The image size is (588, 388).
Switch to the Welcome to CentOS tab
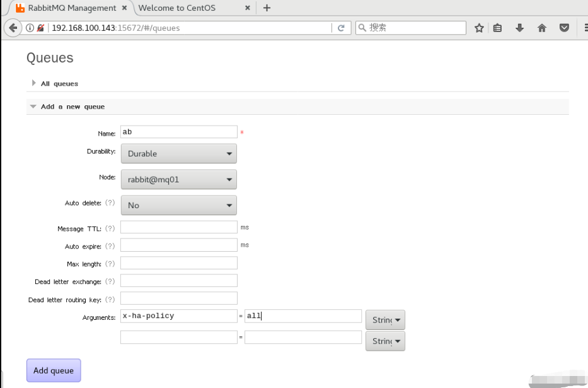176,8
